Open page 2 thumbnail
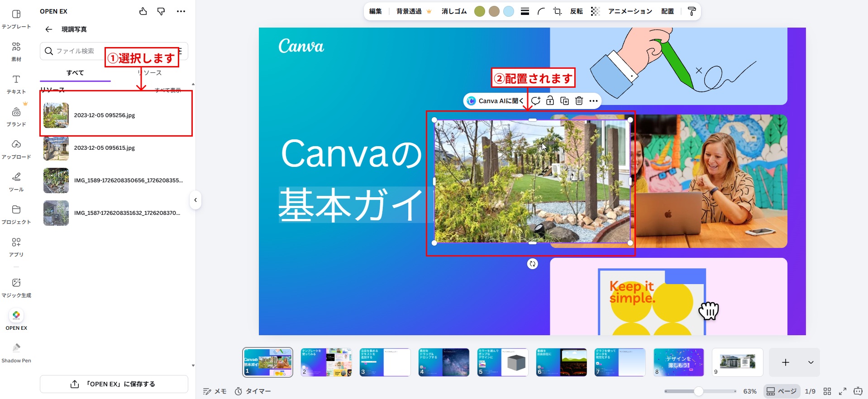This screenshot has height=399, width=868. tap(326, 362)
